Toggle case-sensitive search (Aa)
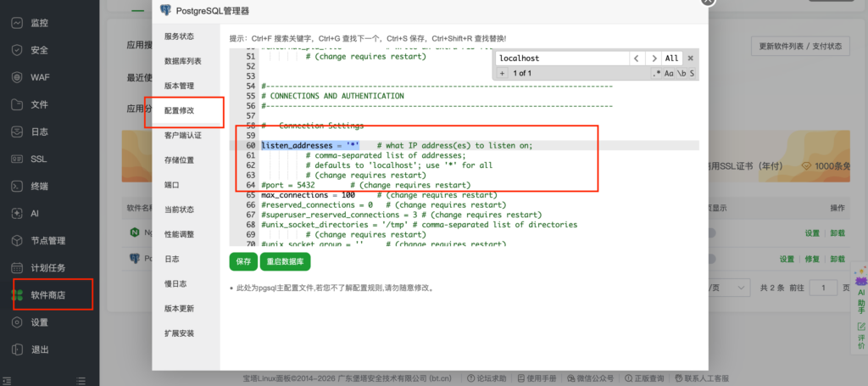This screenshot has height=386, width=868. [669, 73]
